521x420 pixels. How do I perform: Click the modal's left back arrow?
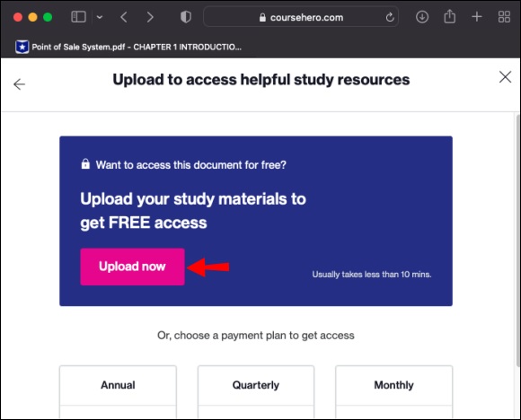tap(19, 84)
